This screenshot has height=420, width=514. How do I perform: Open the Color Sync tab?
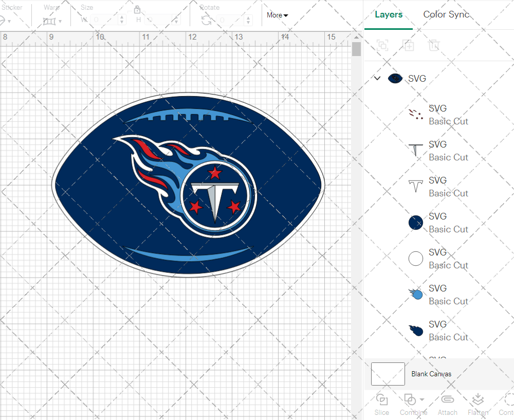coord(446,14)
